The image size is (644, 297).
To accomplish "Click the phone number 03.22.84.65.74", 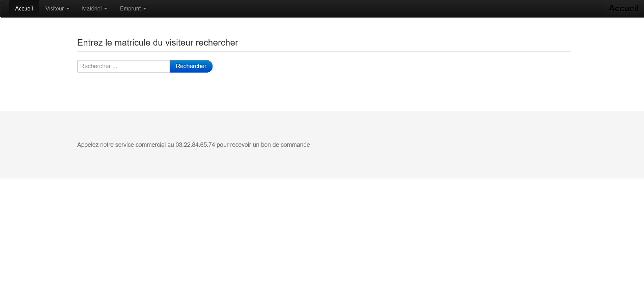I will (195, 145).
